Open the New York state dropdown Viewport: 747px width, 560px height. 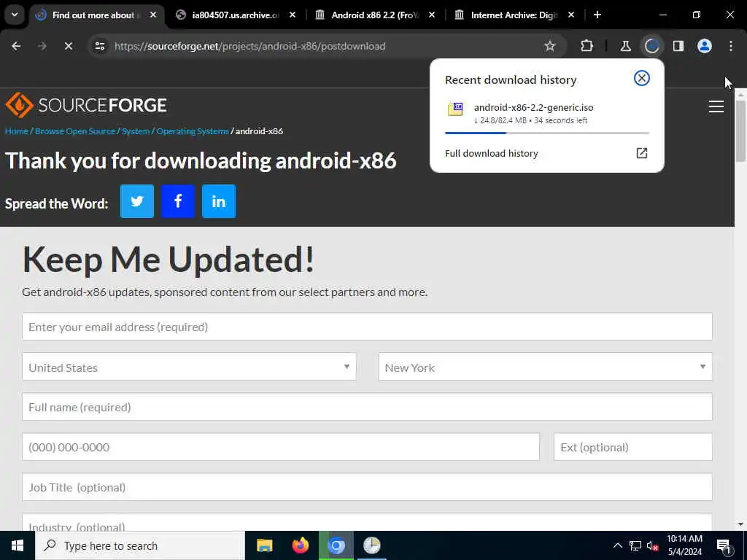[546, 367]
